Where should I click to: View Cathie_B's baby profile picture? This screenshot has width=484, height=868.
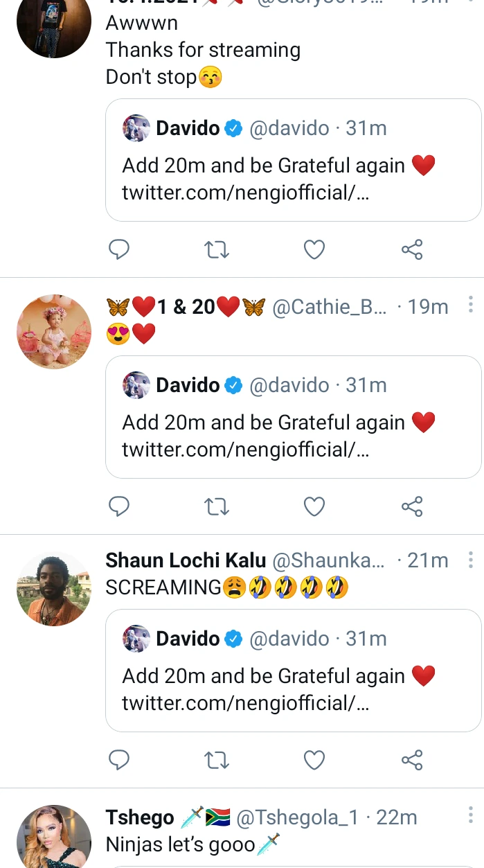coord(54,332)
